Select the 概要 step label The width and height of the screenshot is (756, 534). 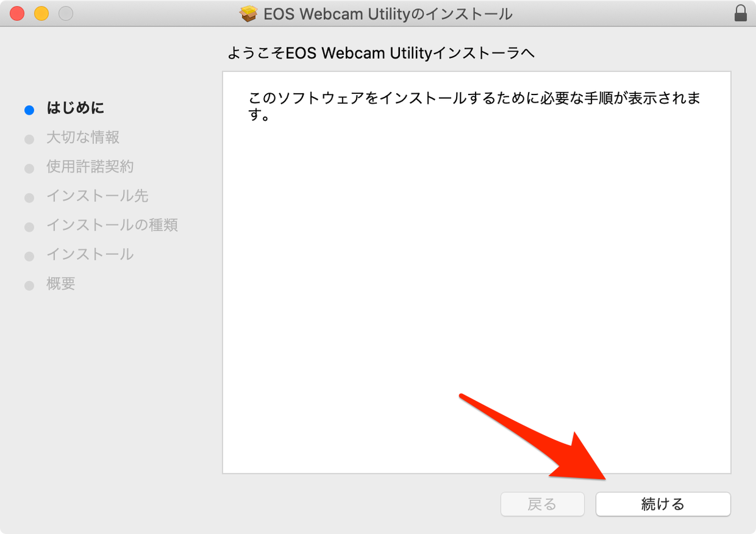(x=60, y=283)
